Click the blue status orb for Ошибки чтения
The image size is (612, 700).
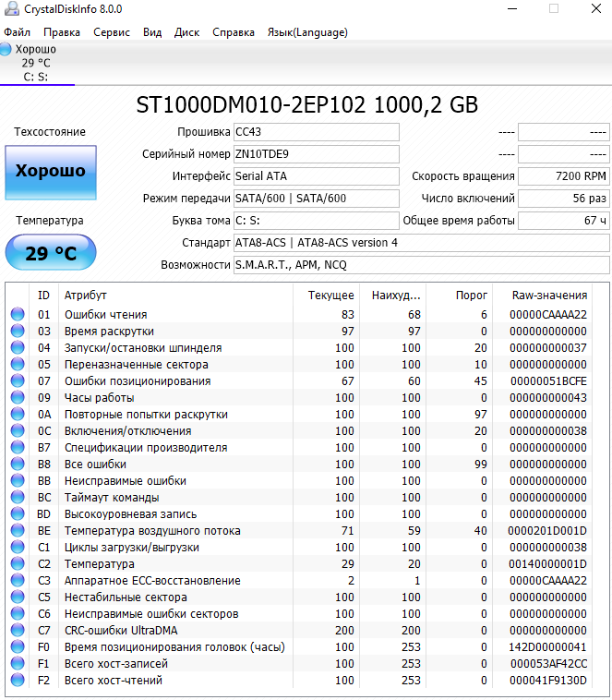[18, 315]
